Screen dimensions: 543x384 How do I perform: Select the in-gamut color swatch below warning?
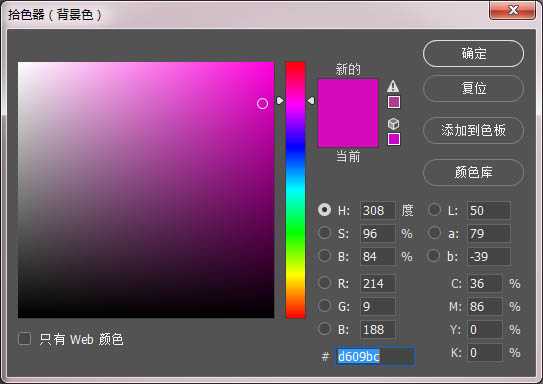point(394,102)
